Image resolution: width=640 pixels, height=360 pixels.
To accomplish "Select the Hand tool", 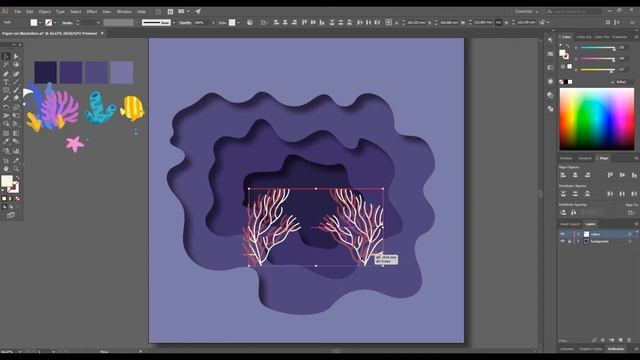I will pyautogui.click(x=6, y=169).
